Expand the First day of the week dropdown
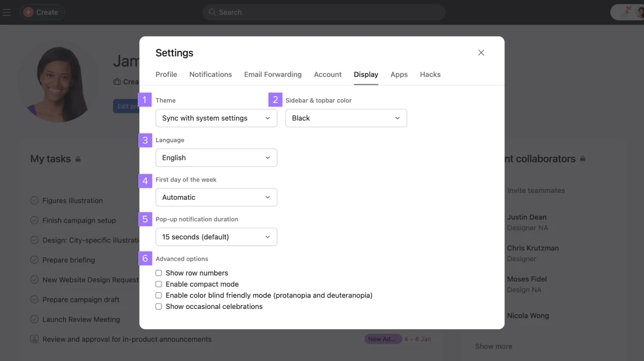644x361 pixels. (216, 197)
